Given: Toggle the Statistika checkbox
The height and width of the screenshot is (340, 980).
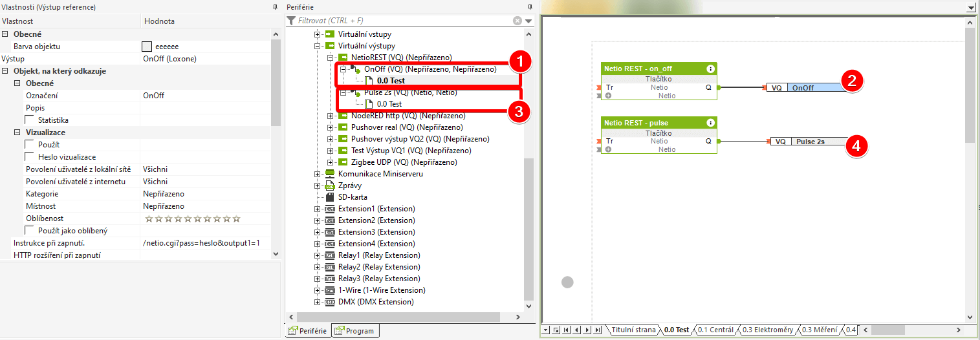Looking at the screenshot, I should click(x=30, y=120).
